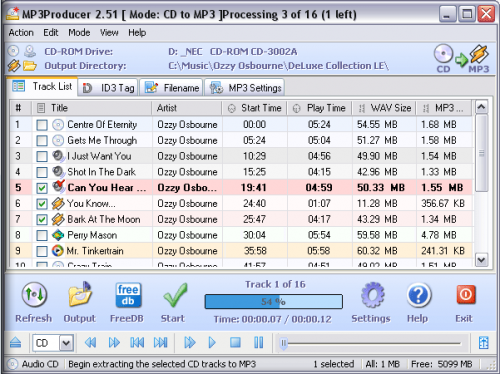Click the playback position slider handle
Image resolution: width=500 pixels, height=374 pixels.
283,343
